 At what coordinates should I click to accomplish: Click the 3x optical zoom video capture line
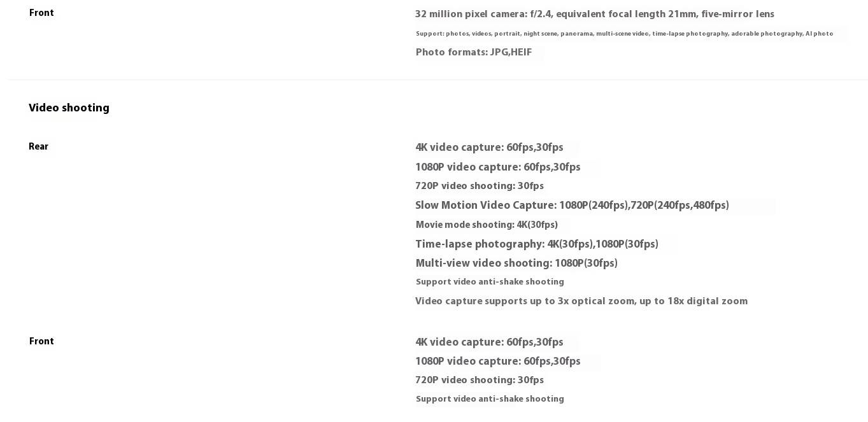click(581, 301)
